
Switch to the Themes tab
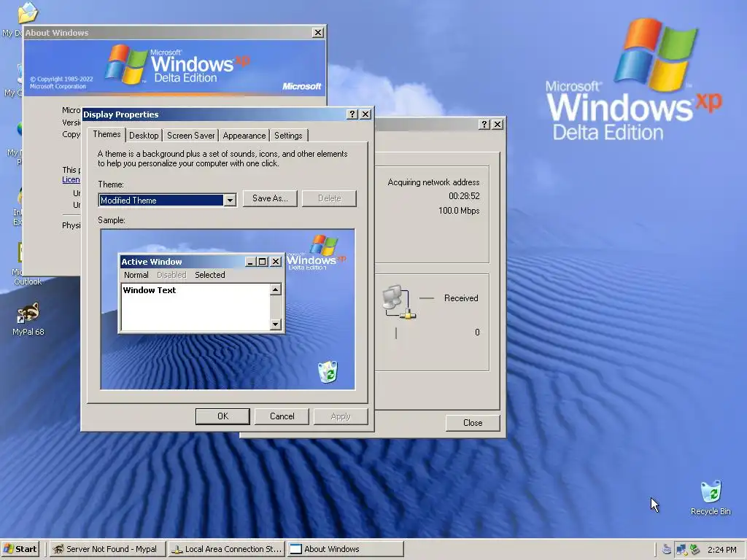click(x=107, y=134)
